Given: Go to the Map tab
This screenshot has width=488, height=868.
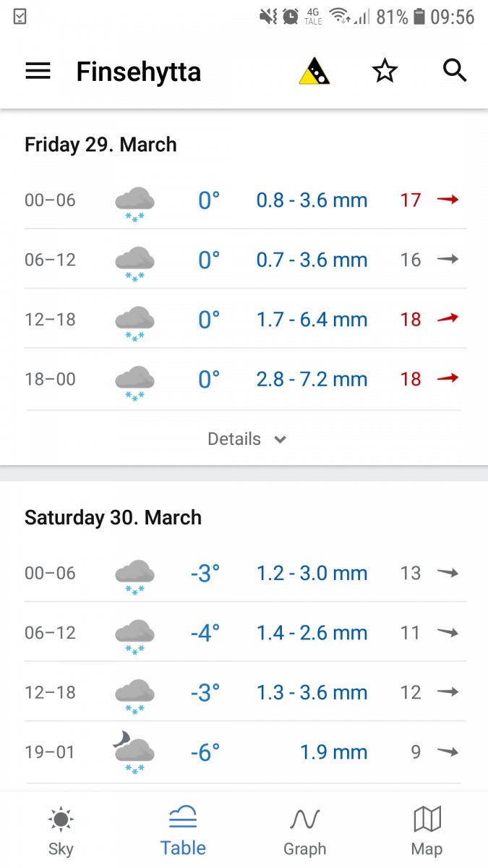Looking at the screenshot, I should pos(427,832).
